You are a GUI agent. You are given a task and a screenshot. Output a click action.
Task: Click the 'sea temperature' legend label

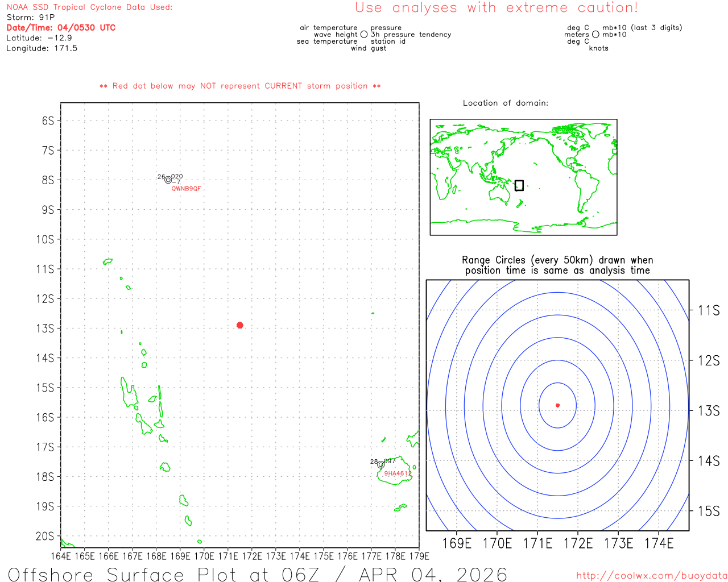(327, 41)
